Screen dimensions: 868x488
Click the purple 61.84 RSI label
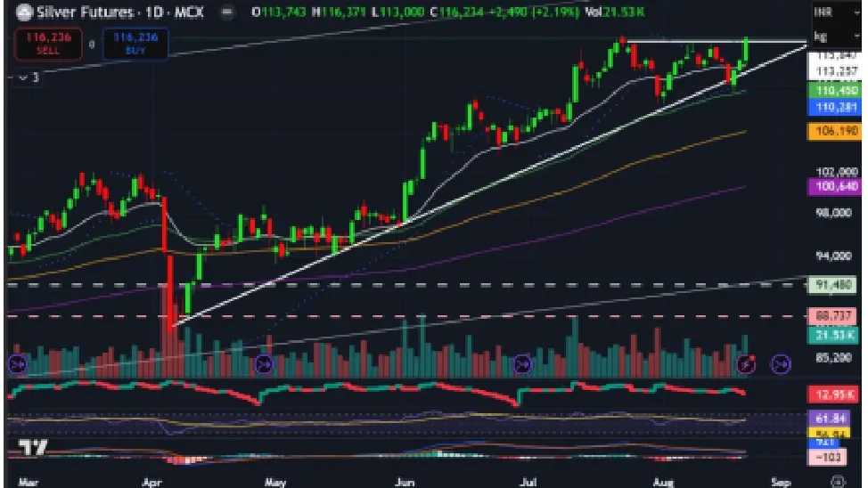pyautogui.click(x=830, y=419)
